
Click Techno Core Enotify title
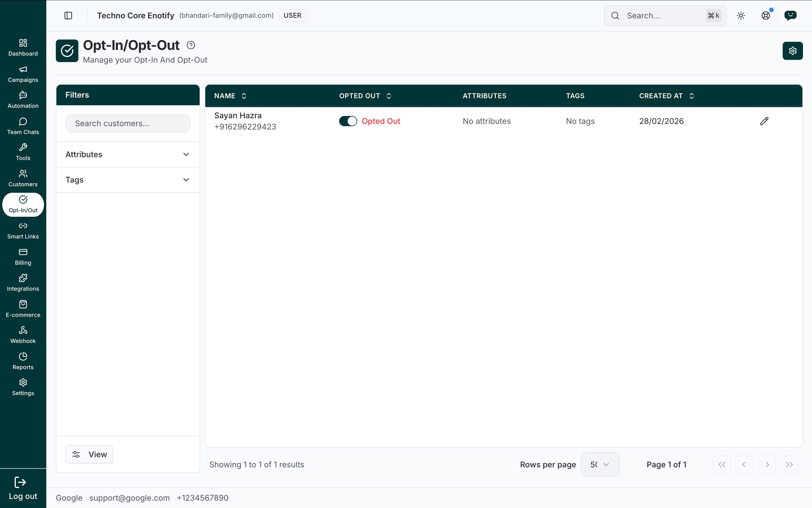(136, 16)
